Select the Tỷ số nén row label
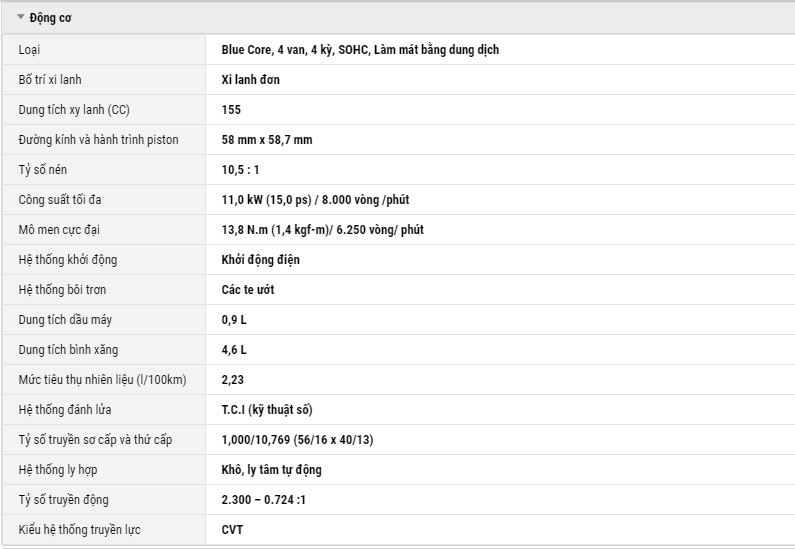This screenshot has width=795, height=549. [x=43, y=169]
